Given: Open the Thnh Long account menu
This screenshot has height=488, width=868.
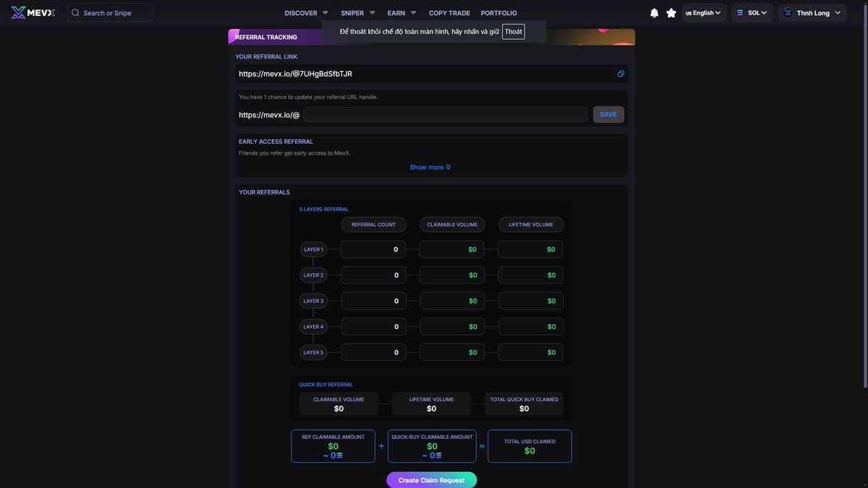Looking at the screenshot, I should (x=812, y=13).
